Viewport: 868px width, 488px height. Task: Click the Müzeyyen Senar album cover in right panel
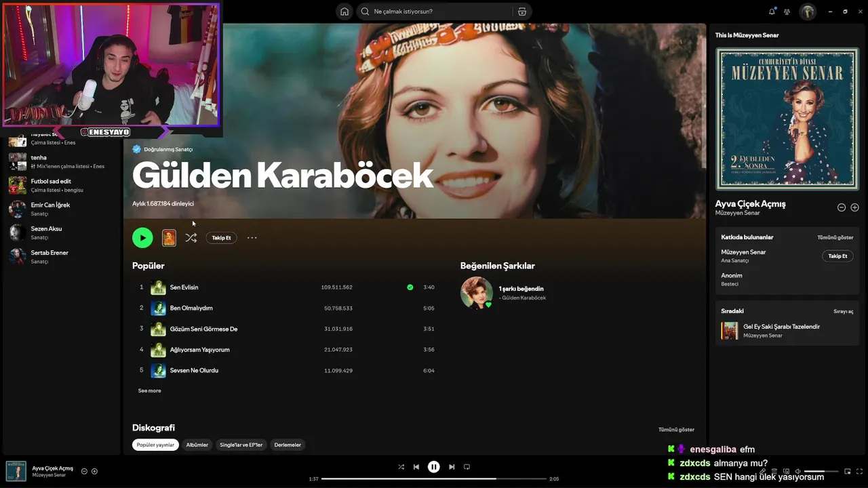click(787, 119)
